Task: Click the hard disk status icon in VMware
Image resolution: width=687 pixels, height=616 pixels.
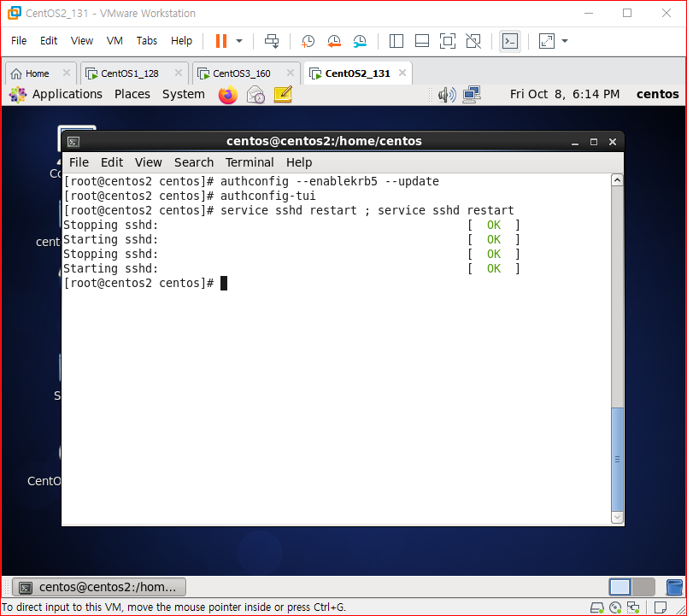Action: [x=596, y=607]
